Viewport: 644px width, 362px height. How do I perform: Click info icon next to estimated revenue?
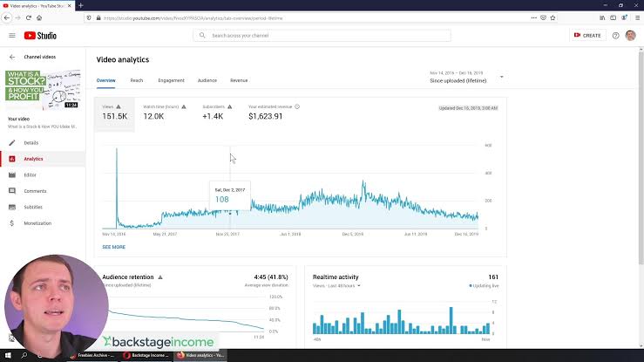(x=297, y=106)
